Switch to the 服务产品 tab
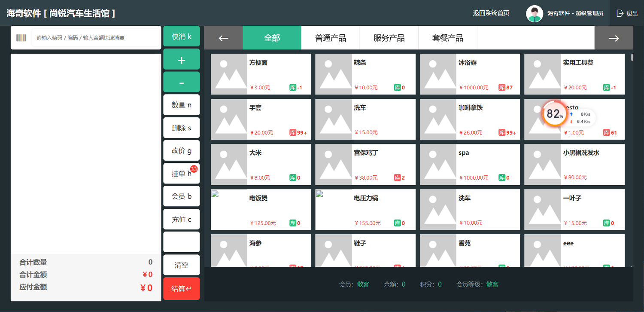The width and height of the screenshot is (644, 312). pyautogui.click(x=389, y=37)
